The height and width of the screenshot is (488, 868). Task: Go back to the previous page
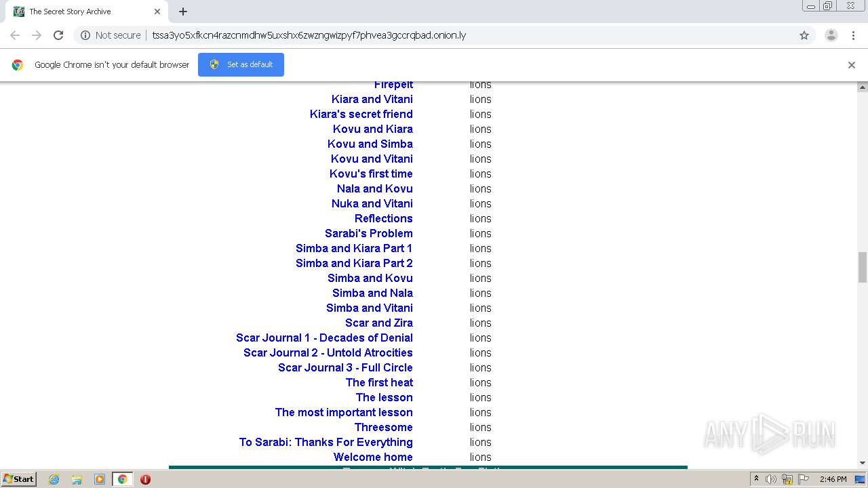15,35
